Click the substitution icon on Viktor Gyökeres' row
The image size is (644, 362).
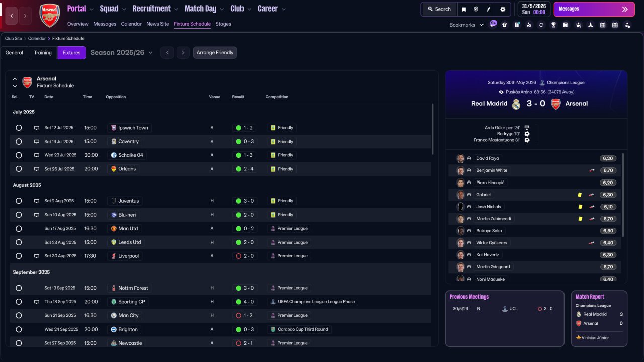coord(592,243)
